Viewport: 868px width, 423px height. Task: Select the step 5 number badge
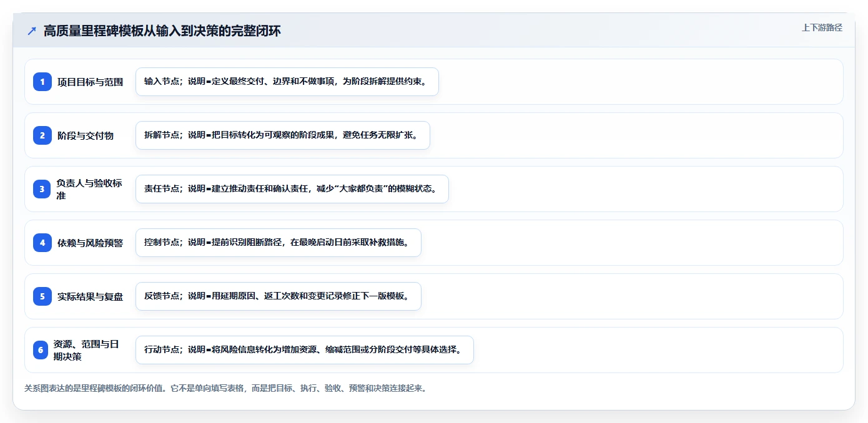pos(42,296)
